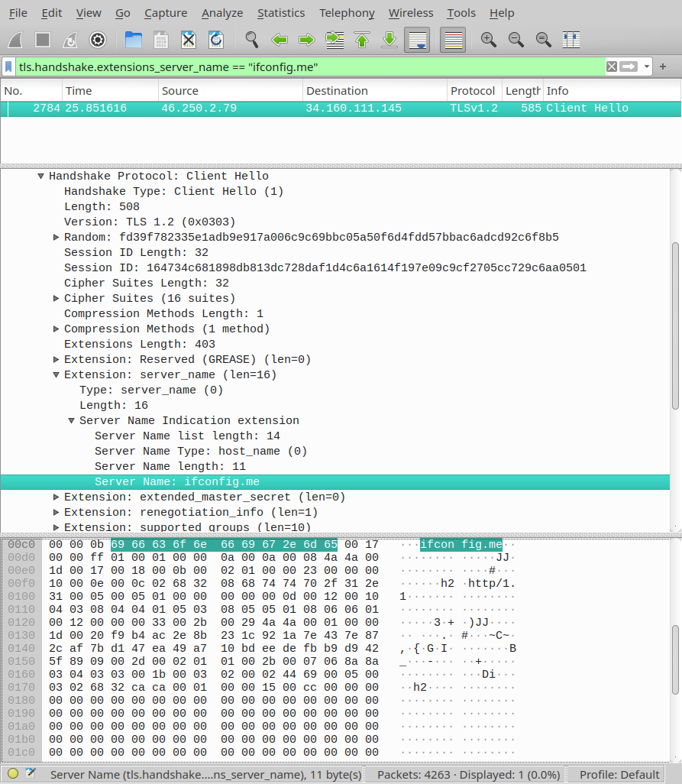Image resolution: width=682 pixels, height=784 pixels.
Task: Collapse the server_name extension node
Action: click(57, 374)
